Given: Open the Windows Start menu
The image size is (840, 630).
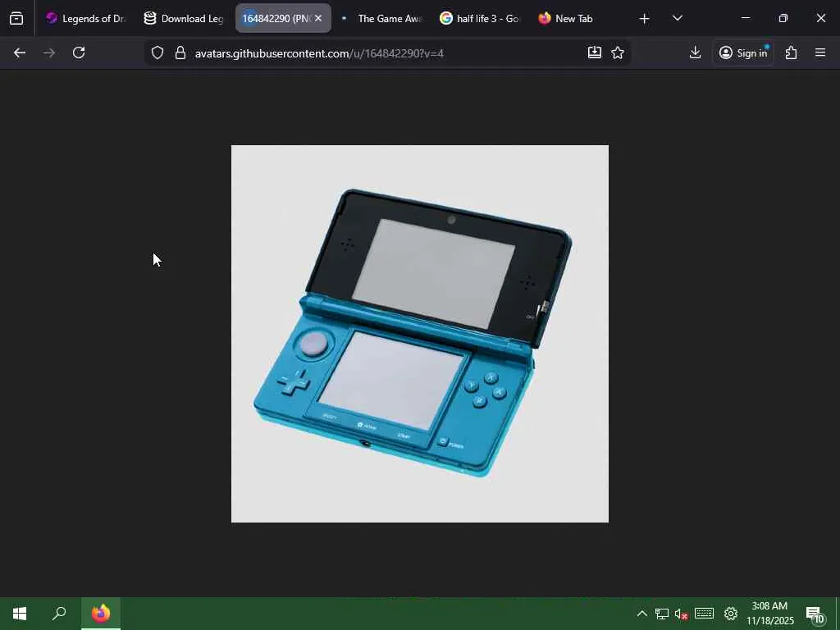Looking at the screenshot, I should pos(20,614).
